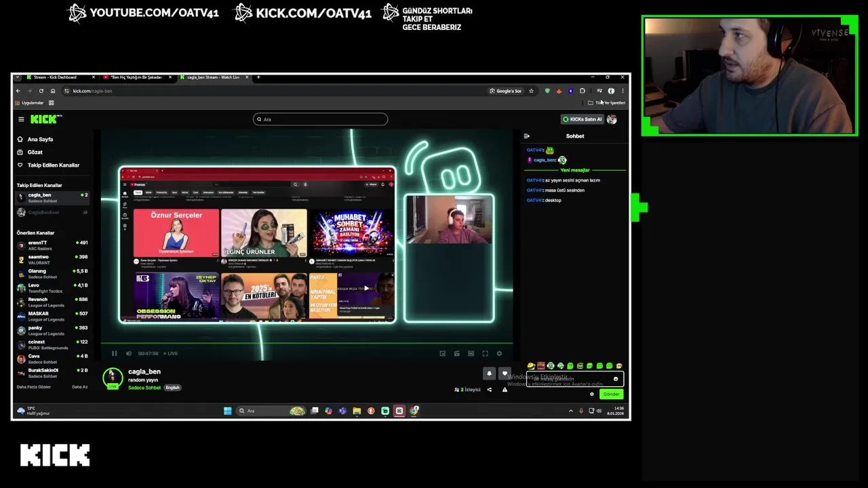Click the Yeni mesajlar divider label
868x488 pixels.
[575, 170]
